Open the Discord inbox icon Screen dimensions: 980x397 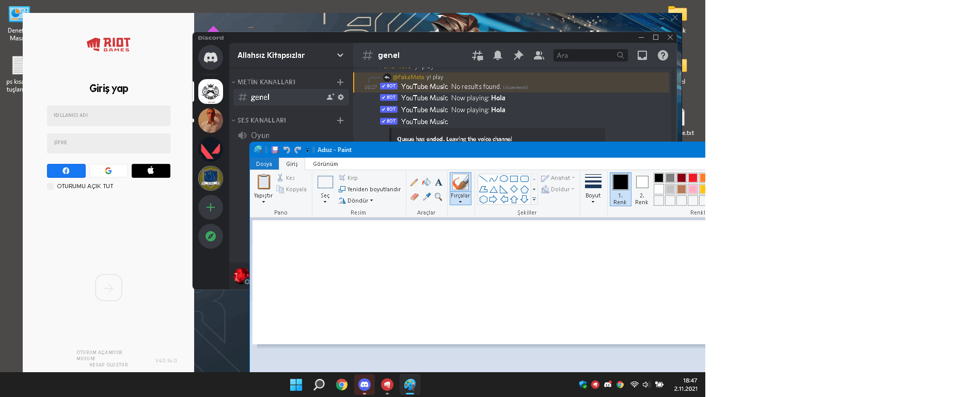pyautogui.click(x=642, y=55)
